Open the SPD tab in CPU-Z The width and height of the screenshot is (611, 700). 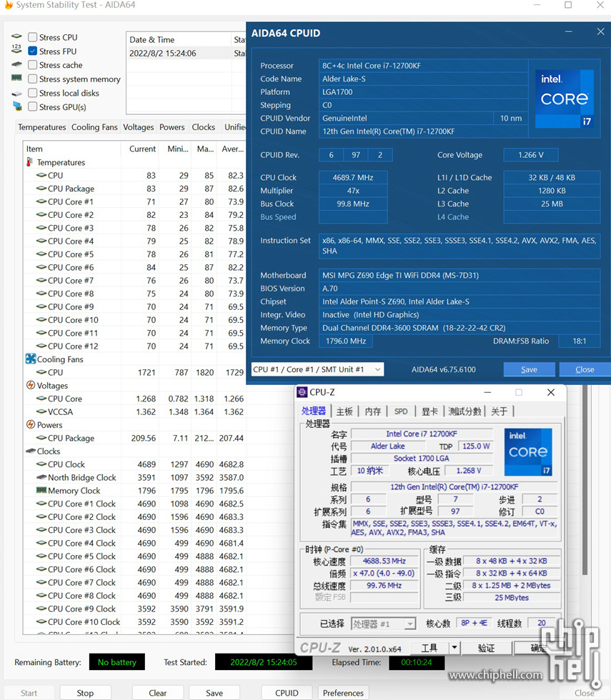tap(401, 411)
